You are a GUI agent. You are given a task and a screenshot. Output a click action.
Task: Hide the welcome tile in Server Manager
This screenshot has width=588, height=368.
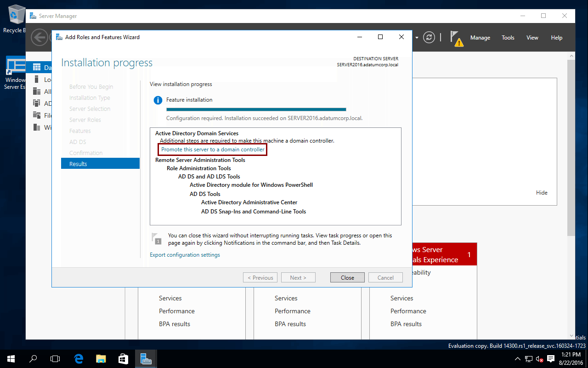pos(542,193)
